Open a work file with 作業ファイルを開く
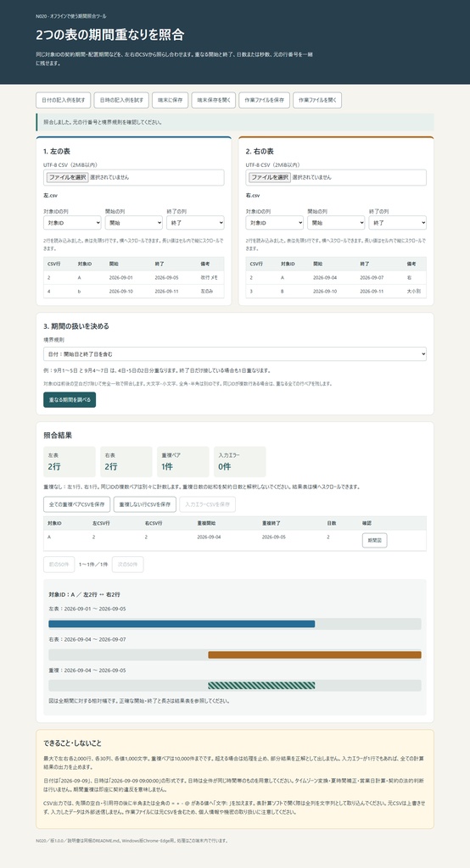 click(x=317, y=100)
